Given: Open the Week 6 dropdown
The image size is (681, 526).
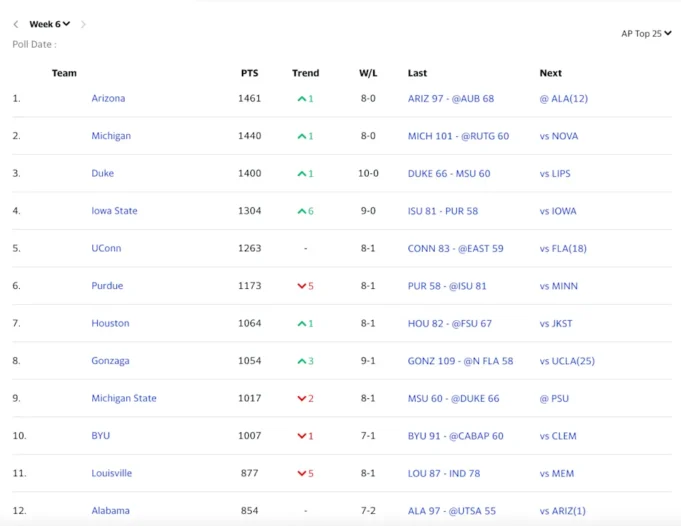Looking at the screenshot, I should click(x=49, y=24).
